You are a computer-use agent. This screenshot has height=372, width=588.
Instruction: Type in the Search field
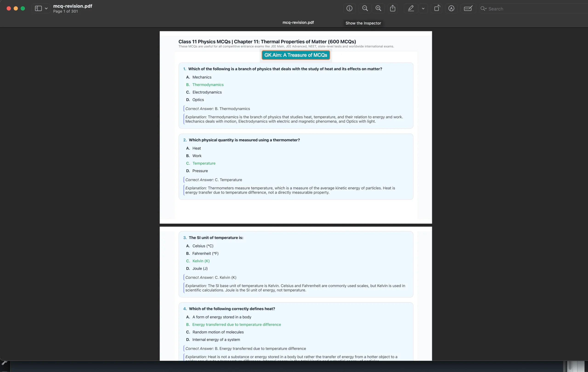(532, 9)
